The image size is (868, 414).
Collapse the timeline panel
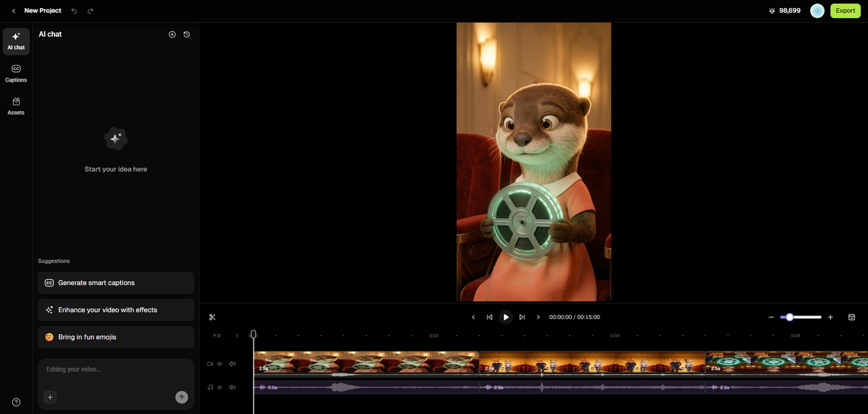click(852, 317)
